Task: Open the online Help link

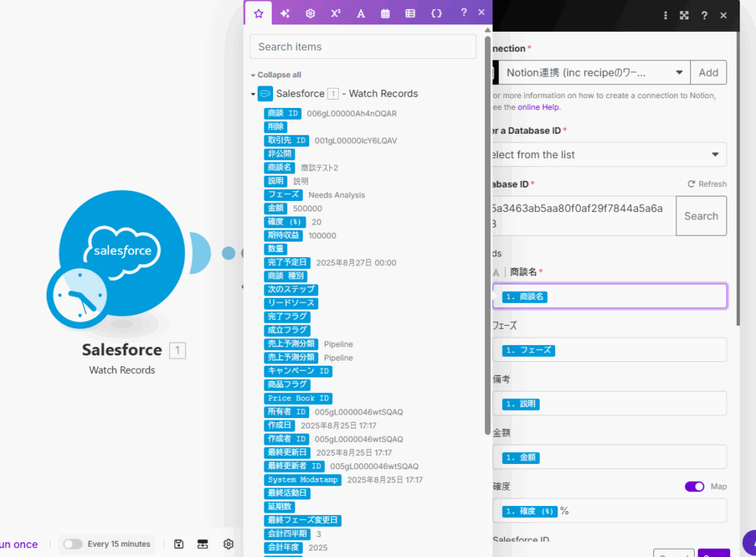Action: point(538,107)
